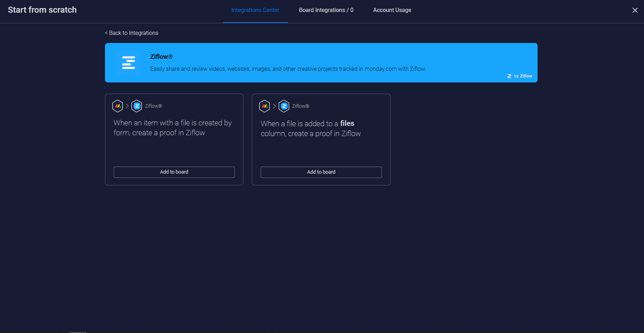
Task: Add the form-created file recipe to board
Action: click(174, 172)
